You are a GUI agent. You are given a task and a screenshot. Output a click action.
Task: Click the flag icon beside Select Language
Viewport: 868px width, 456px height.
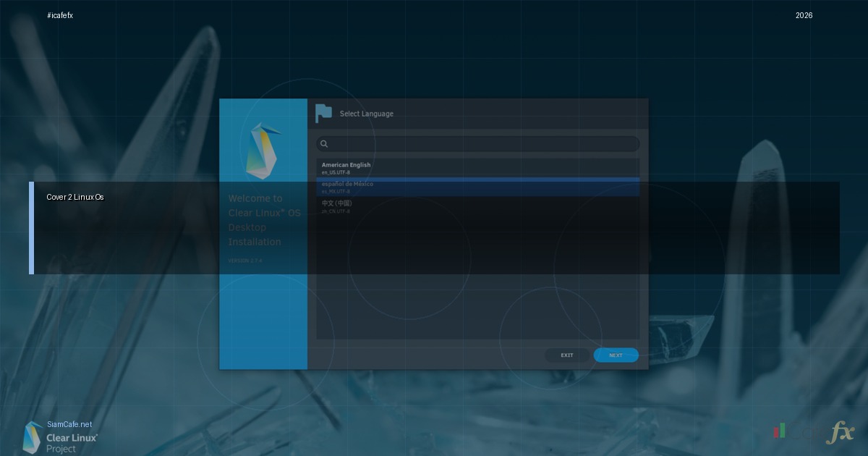pyautogui.click(x=323, y=113)
